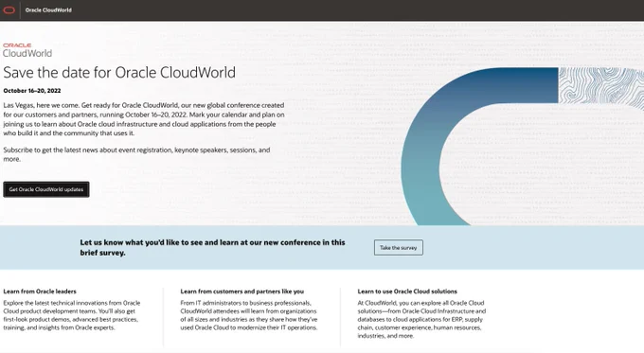The width and height of the screenshot is (644, 353).
Task: Click the survey banner text 'Let us know what you'd like'
Action: (212, 248)
